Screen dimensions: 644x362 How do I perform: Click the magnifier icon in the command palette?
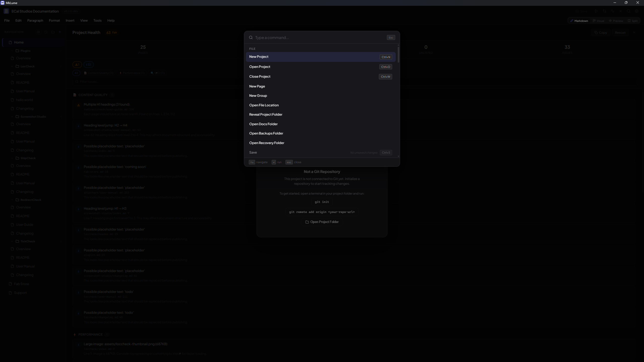(x=251, y=37)
